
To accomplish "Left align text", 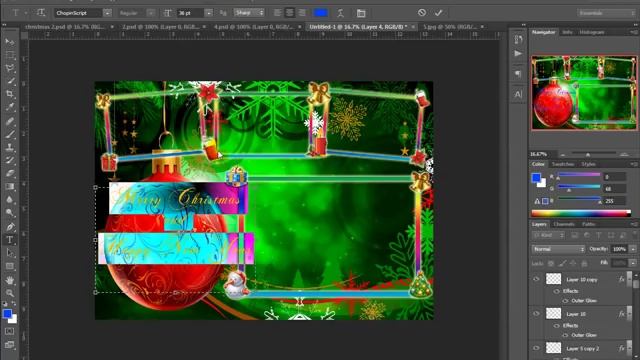I will click(278, 13).
